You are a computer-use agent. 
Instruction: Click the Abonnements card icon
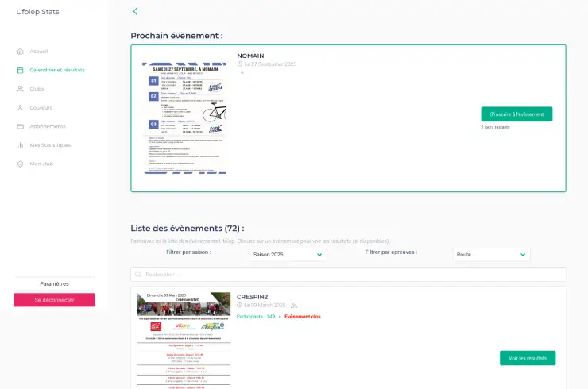point(20,126)
